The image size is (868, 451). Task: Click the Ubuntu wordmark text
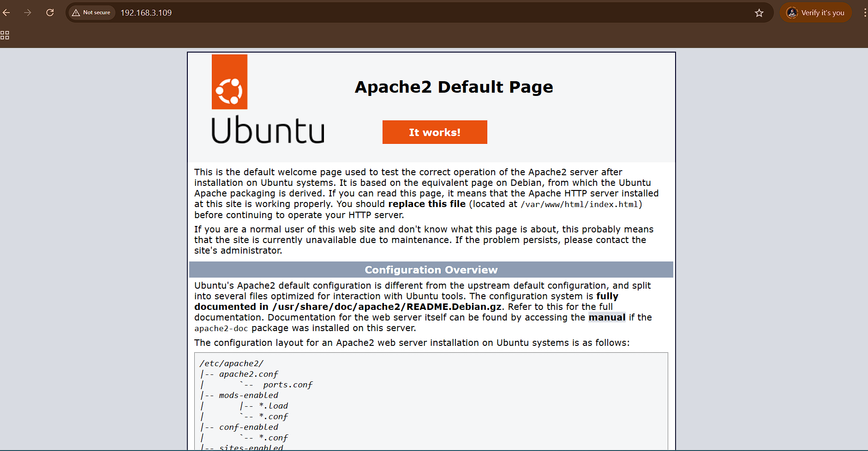(x=268, y=131)
